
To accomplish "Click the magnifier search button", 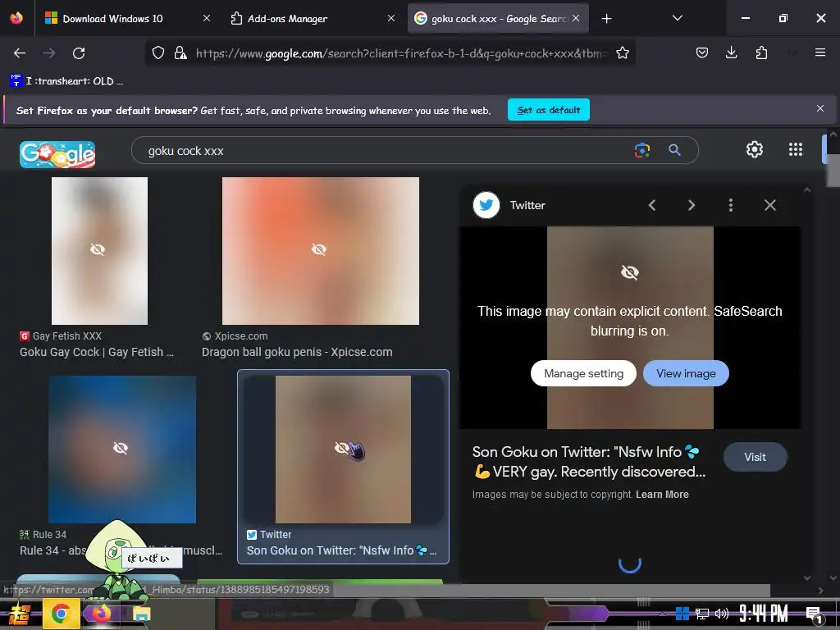I will click(674, 150).
